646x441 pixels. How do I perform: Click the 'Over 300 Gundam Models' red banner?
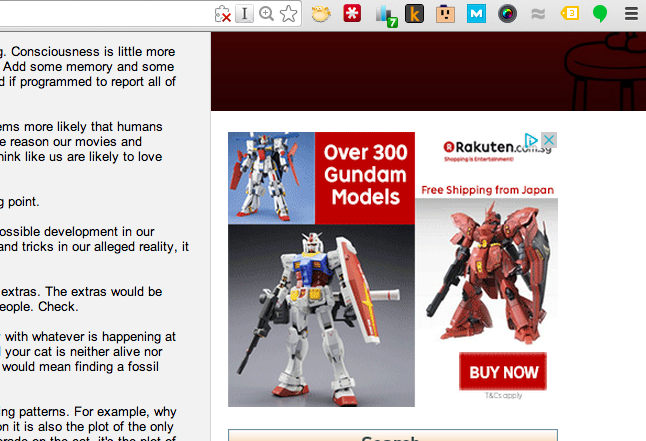click(x=365, y=178)
